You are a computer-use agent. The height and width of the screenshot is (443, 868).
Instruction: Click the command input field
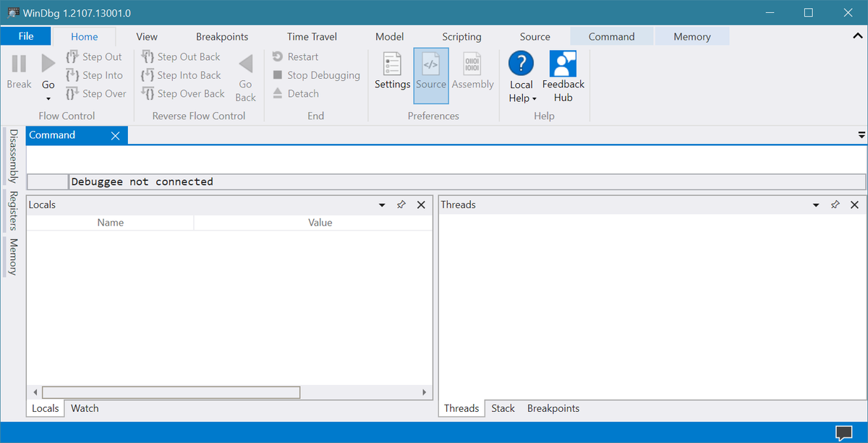pos(467,182)
